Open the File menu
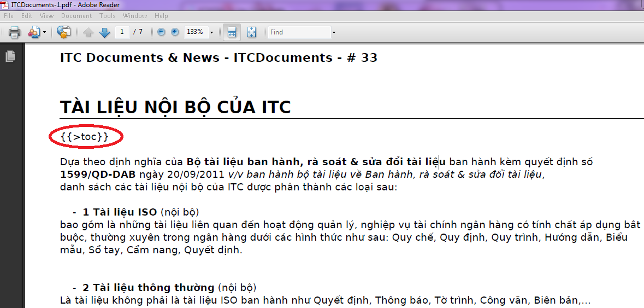Image resolution: width=644 pixels, height=308 pixels. pyautogui.click(x=9, y=16)
